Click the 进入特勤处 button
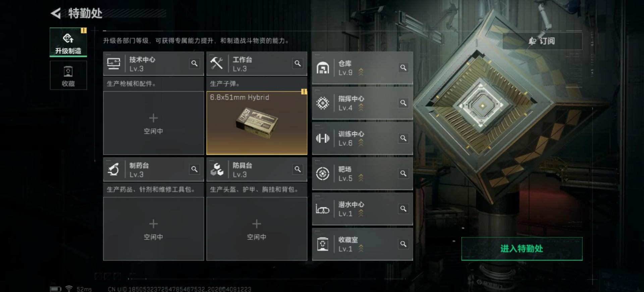Image resolution: width=644 pixels, height=292 pixels. coord(522,249)
